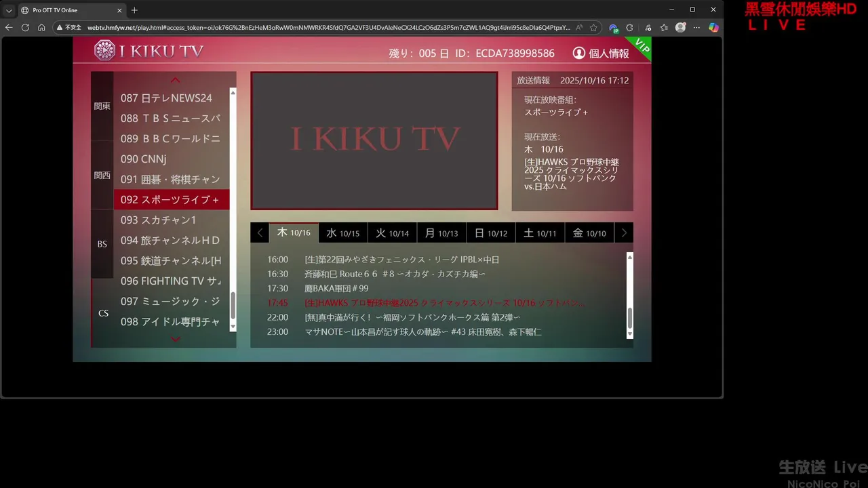Choose channel 096 FIGHTING TV サ
The height and width of the screenshot is (488, 868).
coord(171,281)
